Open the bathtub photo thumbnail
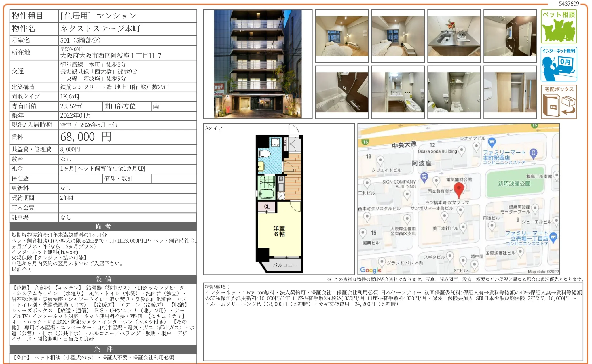Viewport: 592px width, 364px height. (342, 92)
